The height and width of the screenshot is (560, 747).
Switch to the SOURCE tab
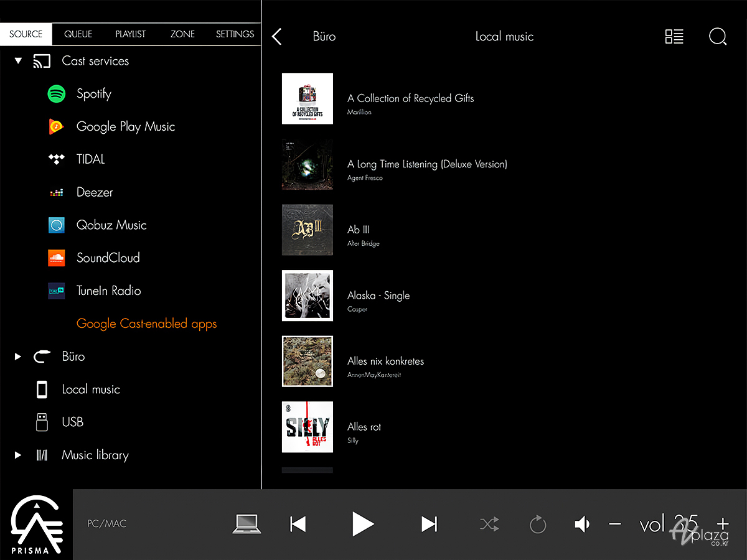pos(26,34)
